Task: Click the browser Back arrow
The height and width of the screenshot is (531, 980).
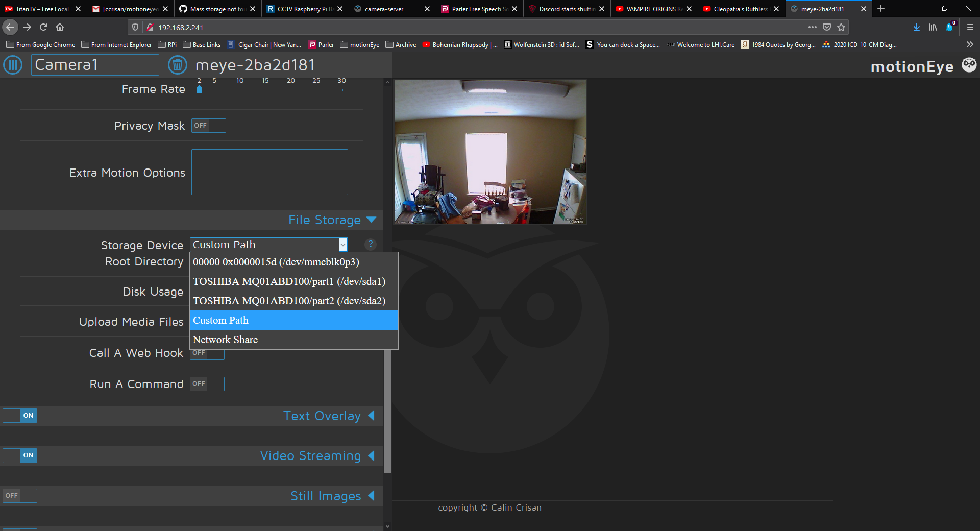Action: coord(10,27)
